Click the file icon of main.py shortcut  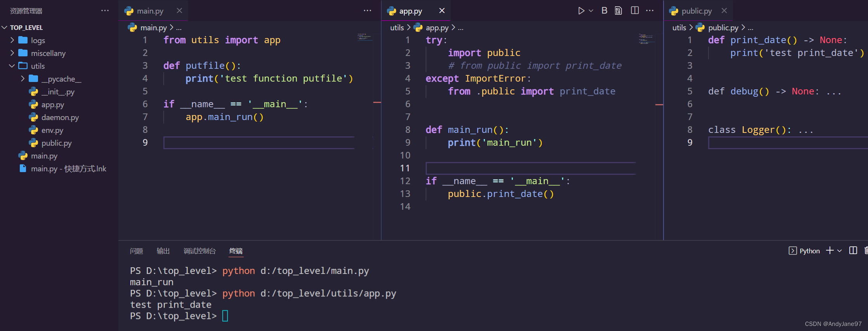pos(23,169)
